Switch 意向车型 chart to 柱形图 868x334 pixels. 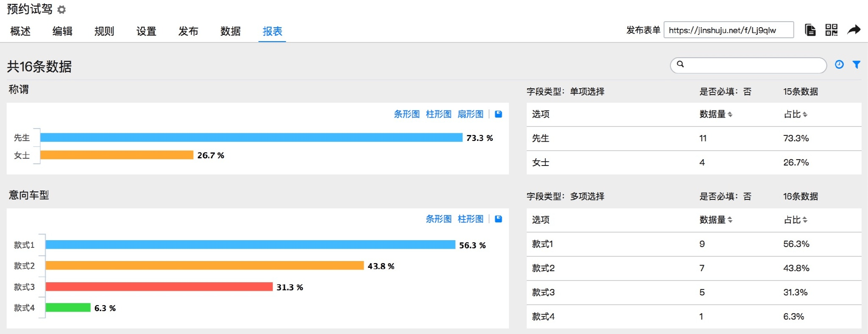[470, 219]
